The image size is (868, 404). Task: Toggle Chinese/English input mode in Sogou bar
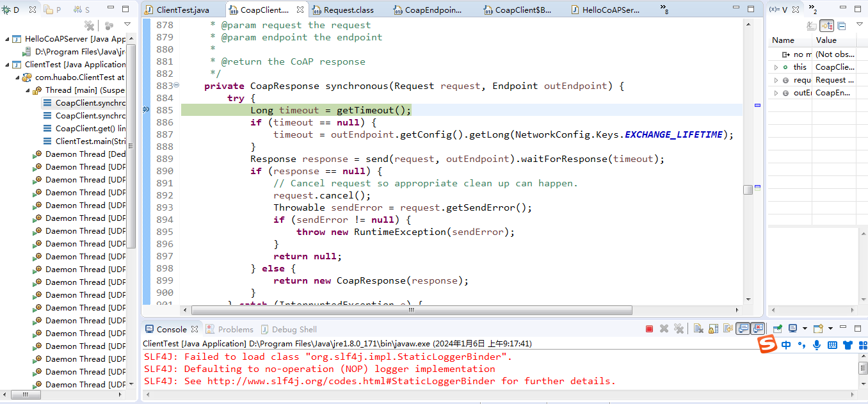pos(786,345)
